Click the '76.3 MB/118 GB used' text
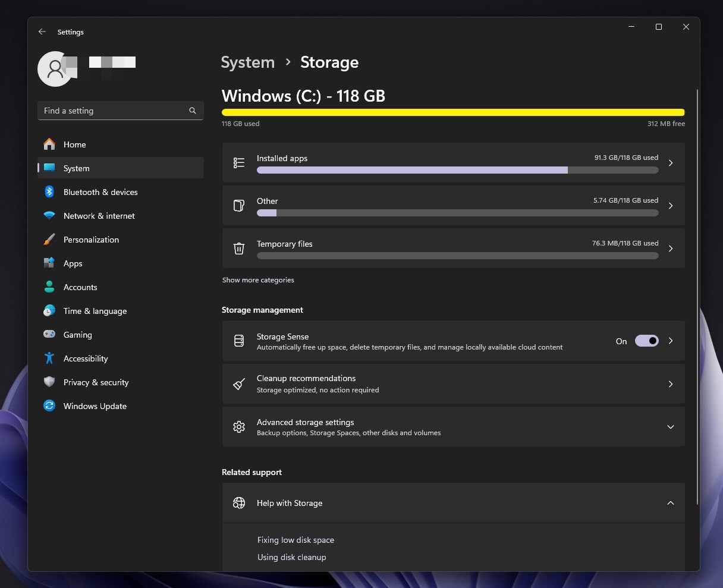 (625, 243)
